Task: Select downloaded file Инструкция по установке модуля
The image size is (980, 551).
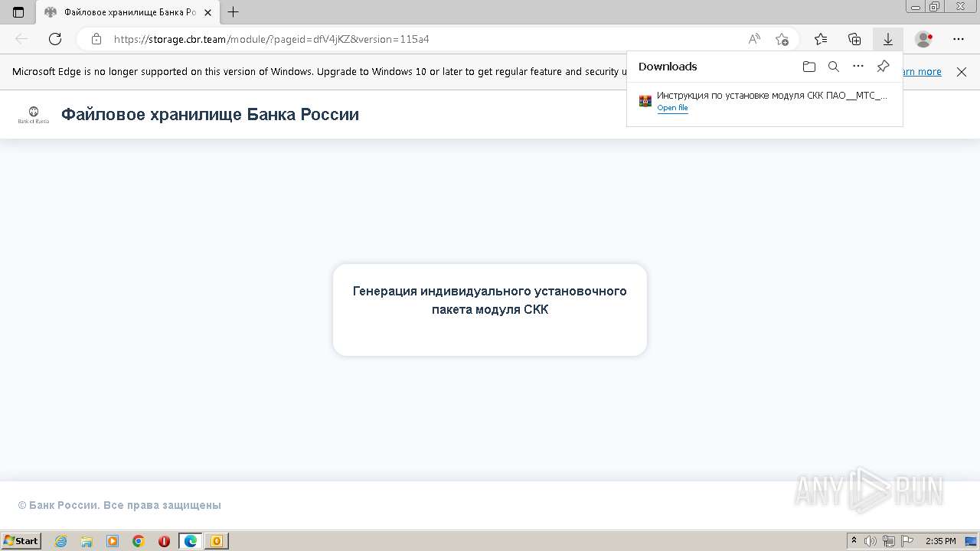Action: click(x=772, y=96)
